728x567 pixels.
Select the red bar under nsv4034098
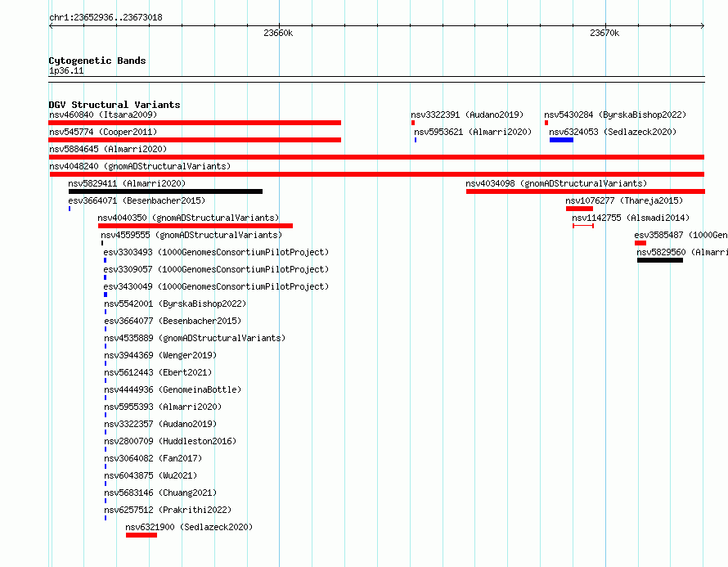586,191
